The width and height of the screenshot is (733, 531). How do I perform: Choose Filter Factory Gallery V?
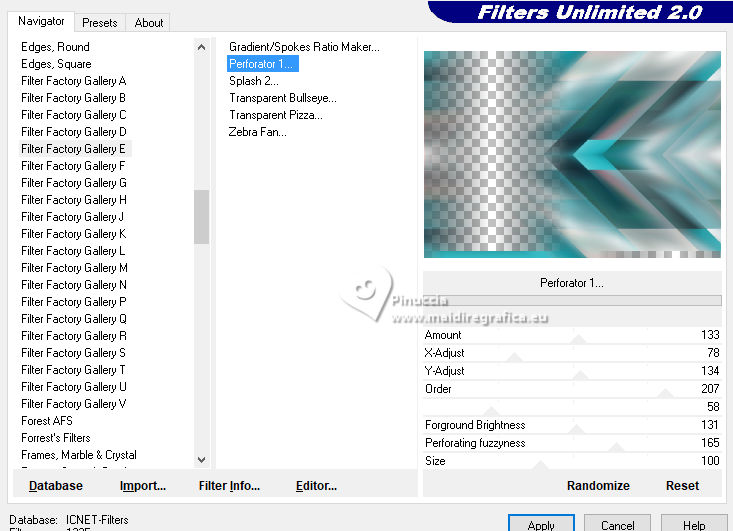click(x=73, y=404)
